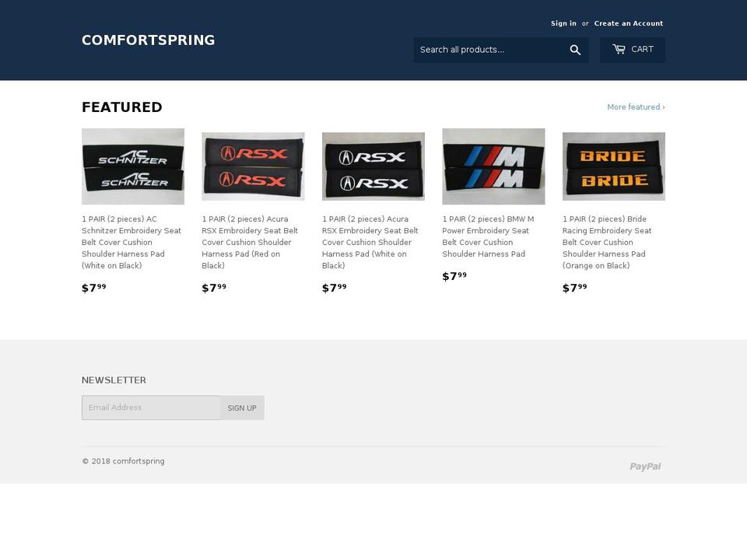
Task: Click the FEATURED section heading
Action: [x=122, y=107]
